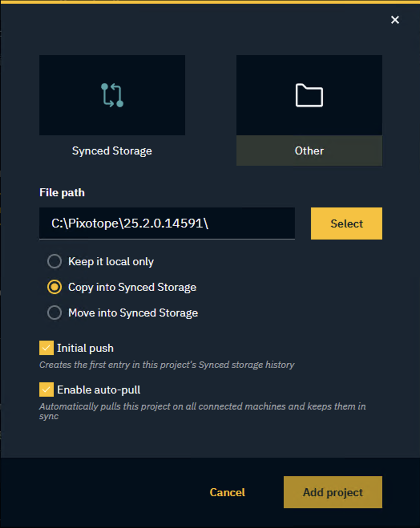Select Copy into Synced Storage
This screenshot has width=420, height=528.
click(54, 287)
